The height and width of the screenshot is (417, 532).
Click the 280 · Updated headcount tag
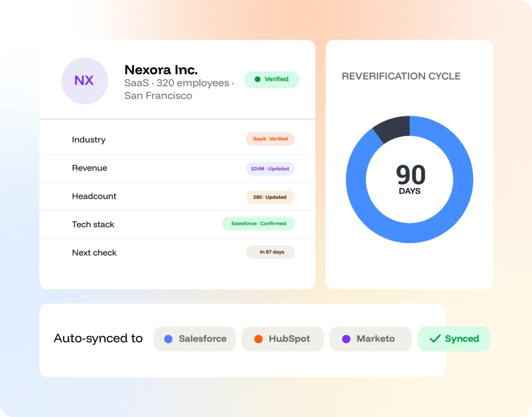pos(270,197)
